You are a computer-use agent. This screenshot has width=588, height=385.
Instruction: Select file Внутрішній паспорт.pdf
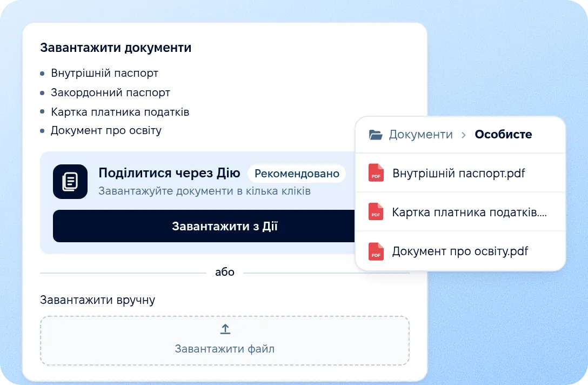click(x=460, y=173)
